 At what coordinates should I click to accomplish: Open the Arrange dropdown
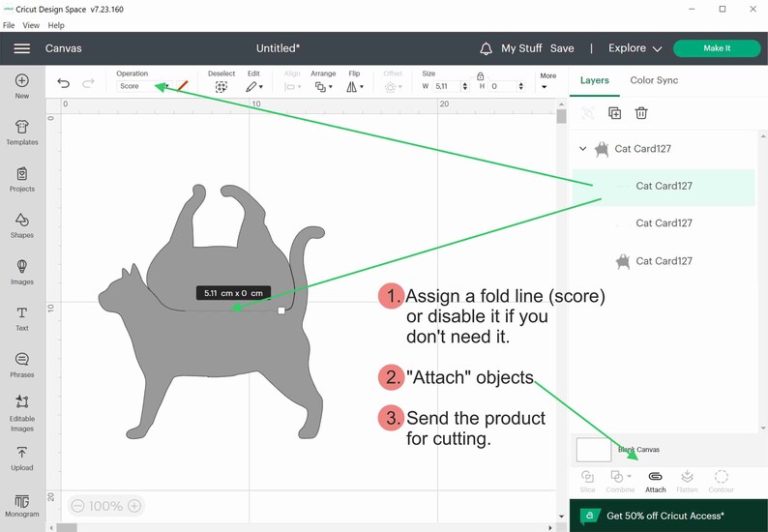point(323,87)
